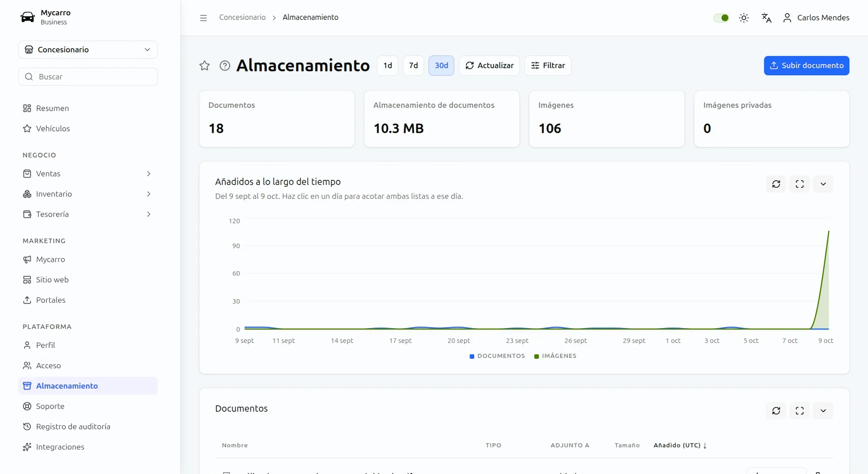The image size is (868, 474).
Task: Expand the Documentos panel to fullscreen
Action: click(800, 411)
